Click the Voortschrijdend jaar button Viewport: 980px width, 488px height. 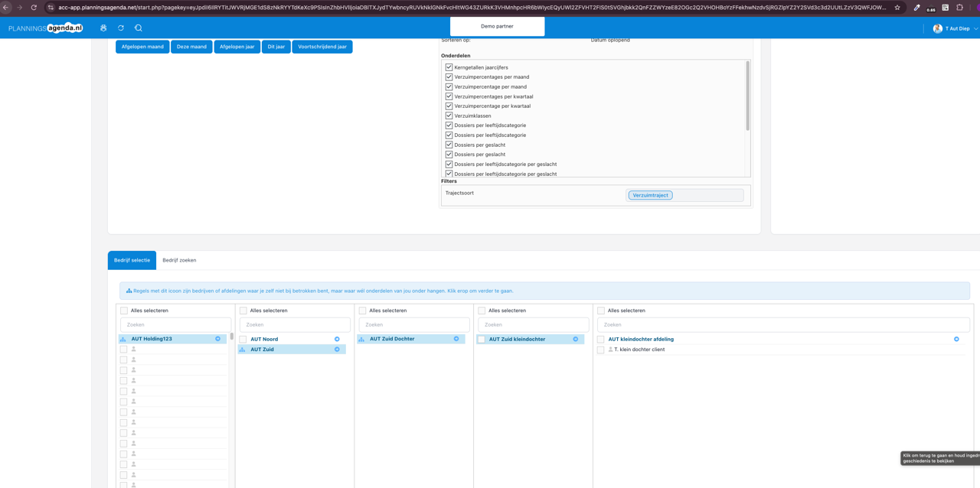(x=322, y=47)
